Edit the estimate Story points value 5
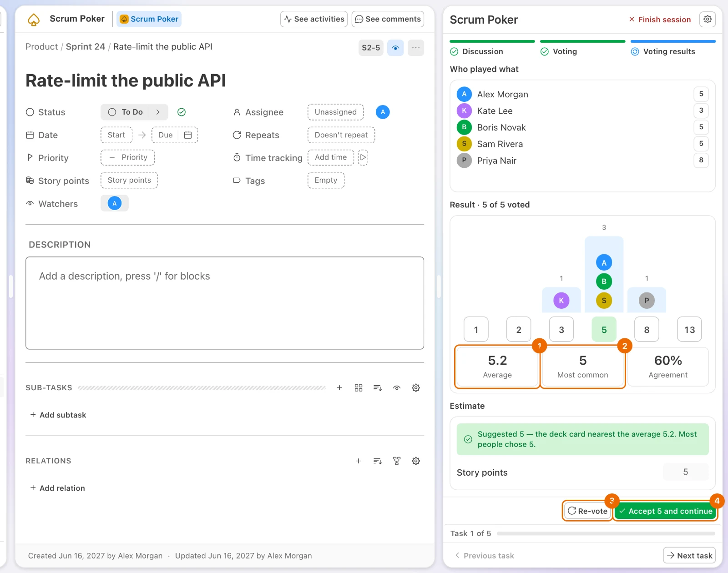 686,472
